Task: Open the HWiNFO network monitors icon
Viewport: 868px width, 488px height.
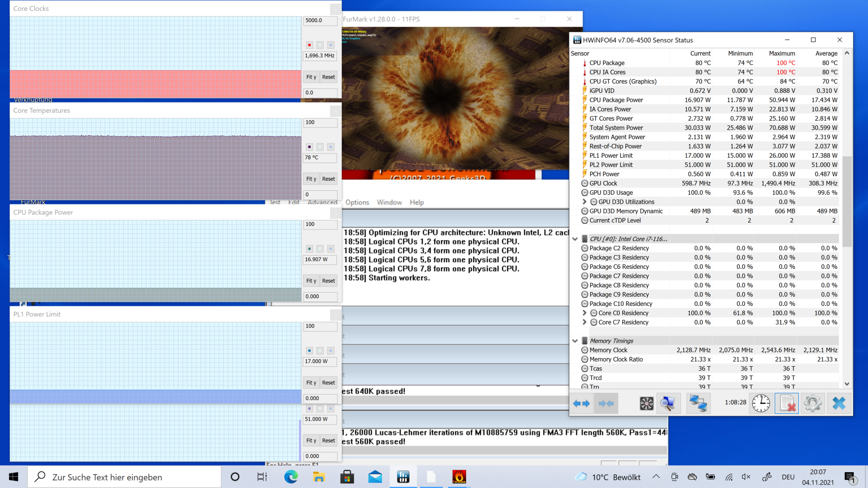Action: pyautogui.click(x=698, y=404)
